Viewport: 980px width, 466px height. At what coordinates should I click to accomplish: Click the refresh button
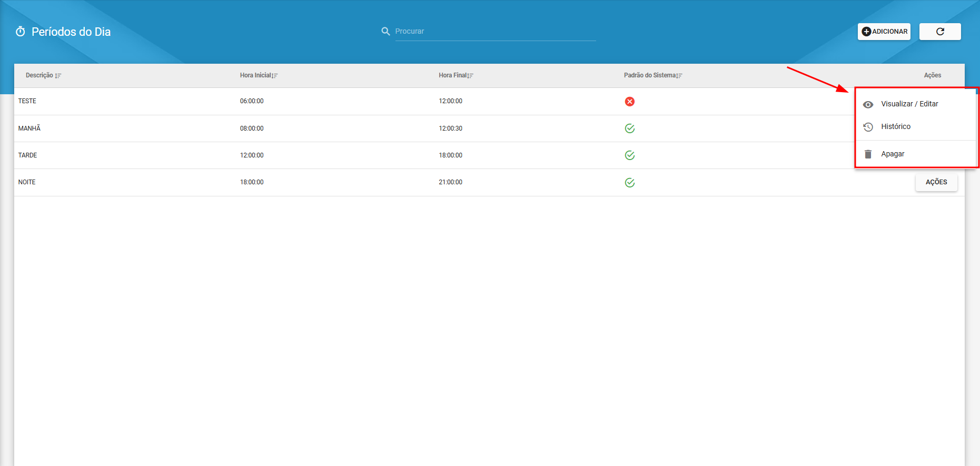click(x=940, y=32)
